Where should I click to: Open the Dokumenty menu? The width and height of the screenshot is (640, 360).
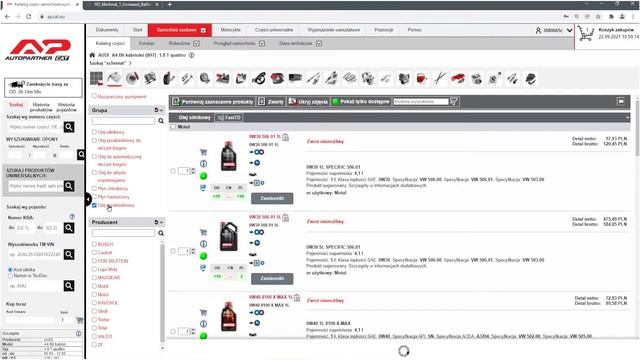pyautogui.click(x=107, y=30)
